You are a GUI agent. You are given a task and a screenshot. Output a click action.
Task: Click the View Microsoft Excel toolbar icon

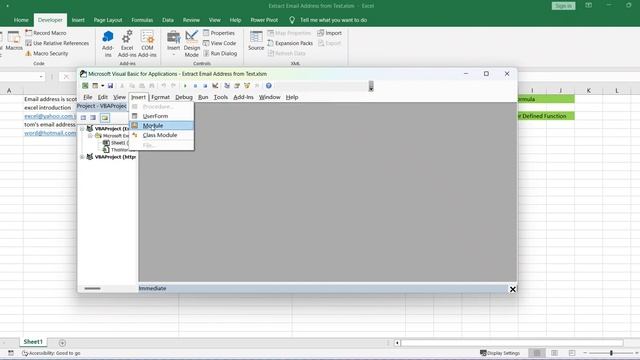85,86
